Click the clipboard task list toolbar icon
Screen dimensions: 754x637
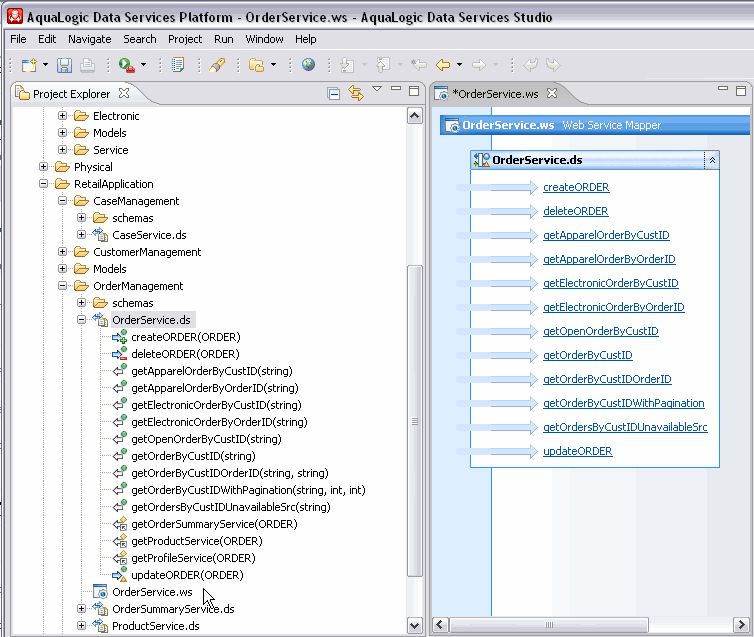point(178,65)
